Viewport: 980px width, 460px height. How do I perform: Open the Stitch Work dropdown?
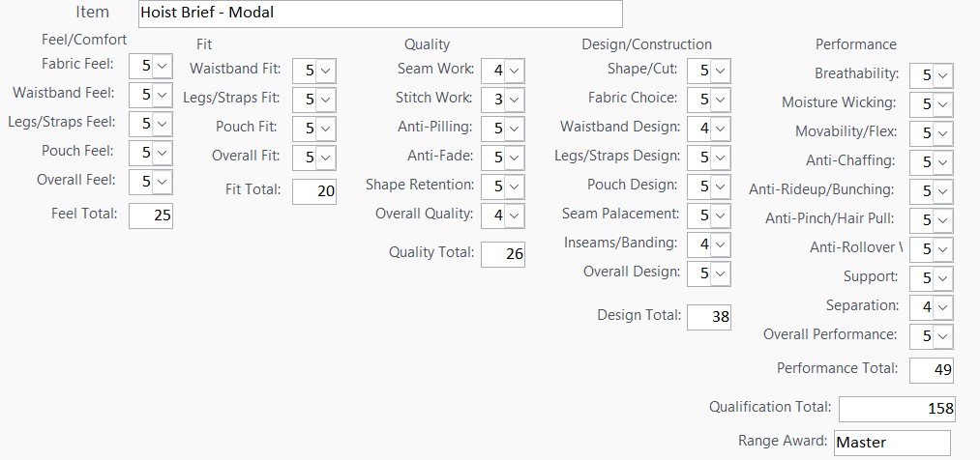(x=514, y=100)
